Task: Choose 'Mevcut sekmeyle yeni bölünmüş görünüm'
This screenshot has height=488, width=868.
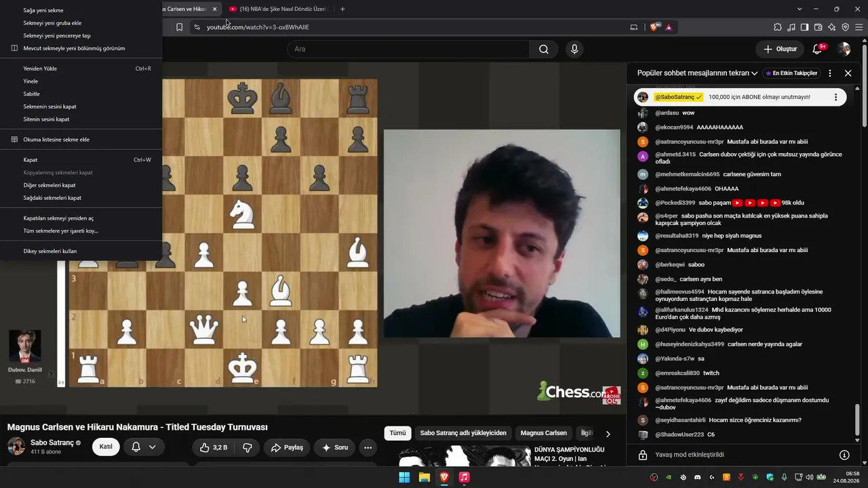Action: [81, 48]
